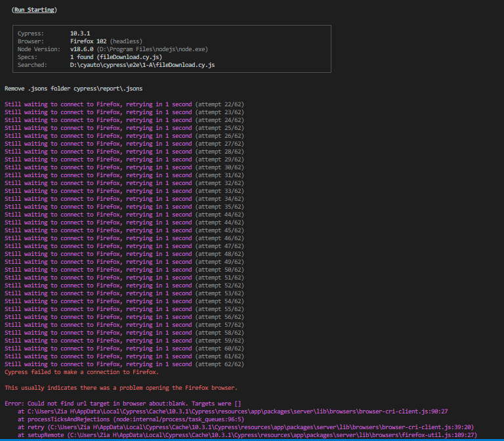Viewport: 504px width, 441px height.
Task: Click the retry line for attempt 35/62
Action: click(x=124, y=207)
